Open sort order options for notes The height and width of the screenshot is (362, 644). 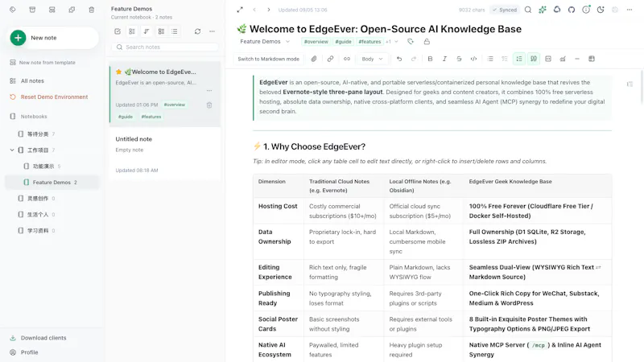[x=147, y=31]
